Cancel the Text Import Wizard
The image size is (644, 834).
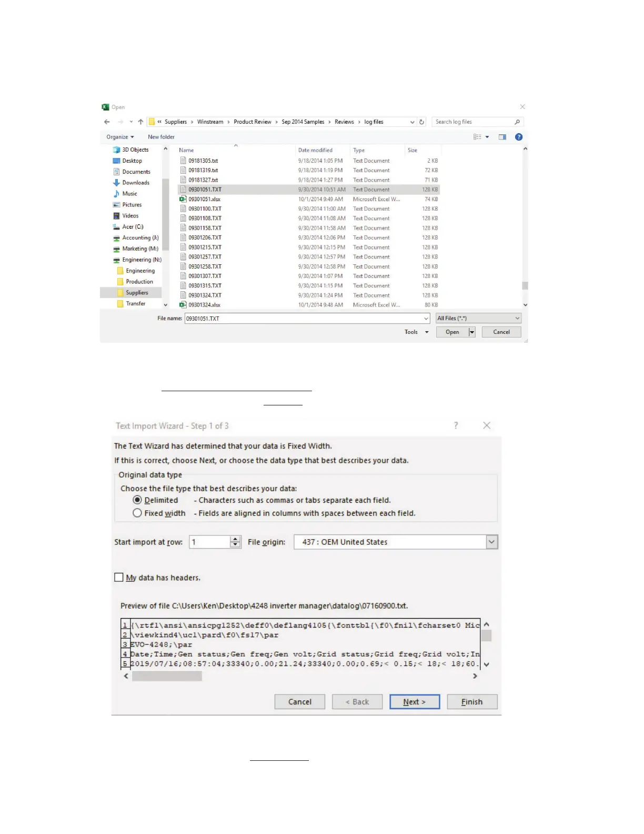[300, 702]
